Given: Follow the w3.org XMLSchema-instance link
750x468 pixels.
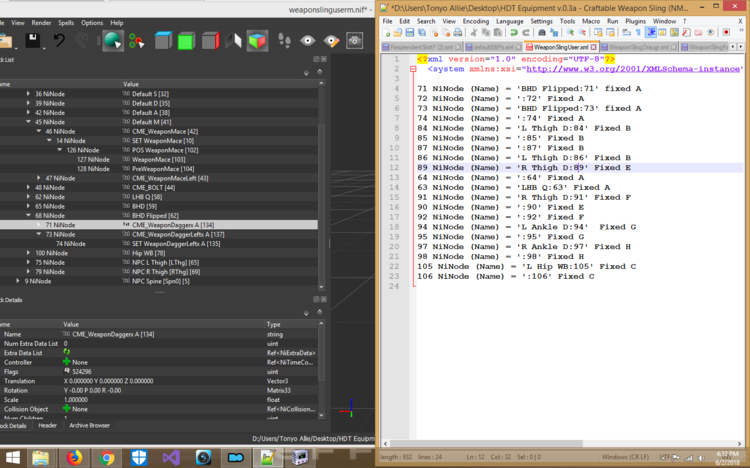Looking at the screenshot, I should click(x=633, y=69).
